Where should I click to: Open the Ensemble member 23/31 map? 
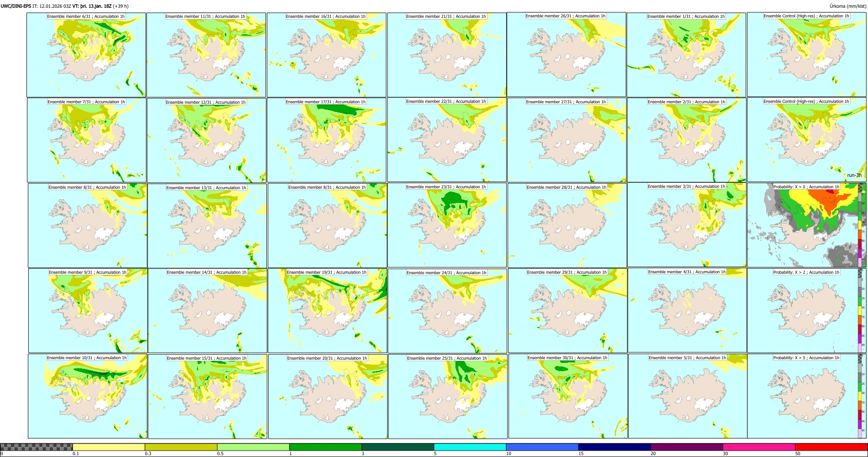coord(447,225)
